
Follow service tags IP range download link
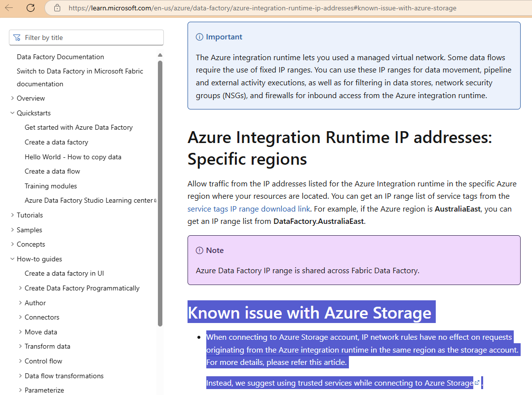click(249, 209)
